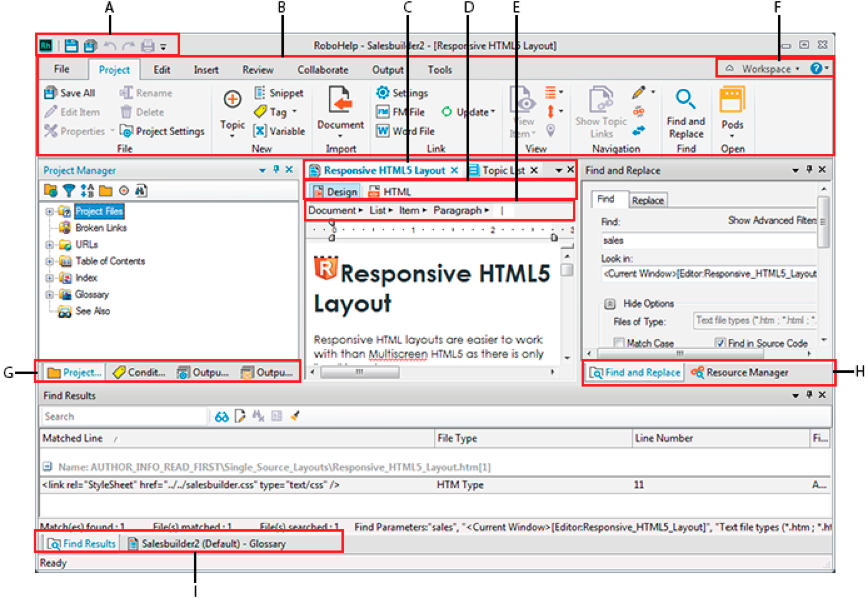Expand the URLs tree node

pos(49,245)
